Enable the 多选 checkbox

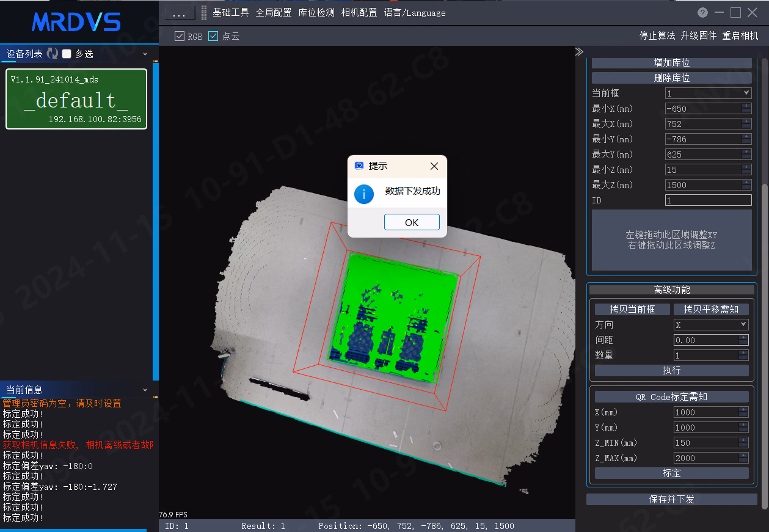click(67, 54)
